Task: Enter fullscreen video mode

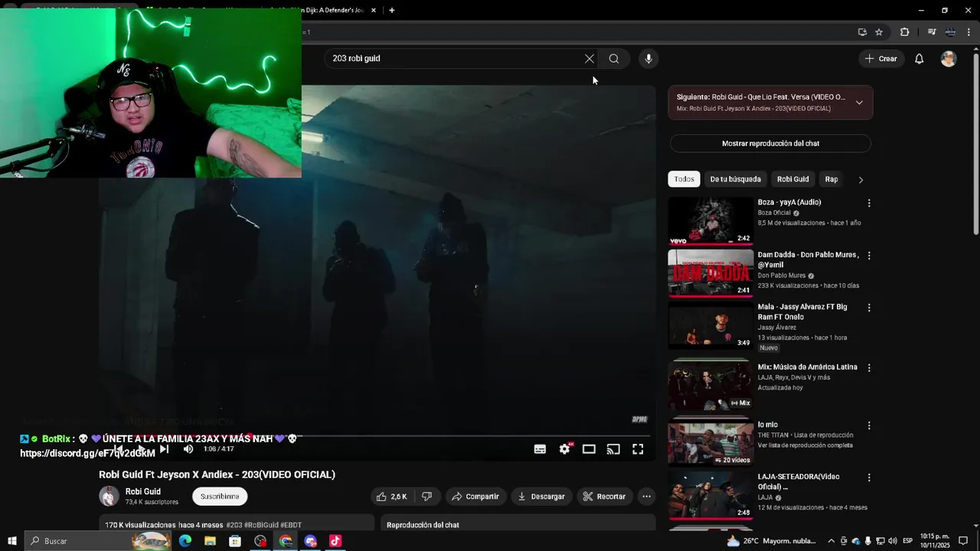Action: click(x=638, y=449)
